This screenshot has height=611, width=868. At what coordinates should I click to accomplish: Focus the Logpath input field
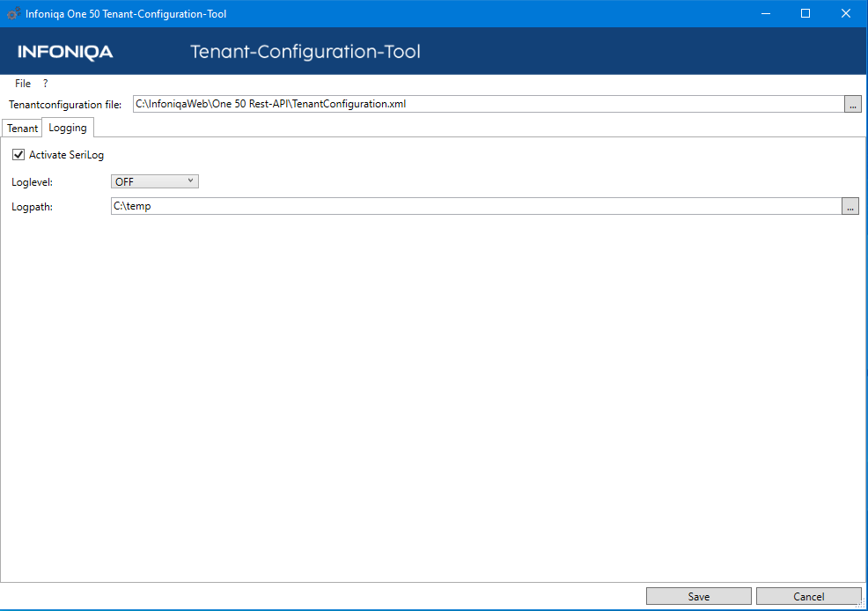(x=476, y=206)
